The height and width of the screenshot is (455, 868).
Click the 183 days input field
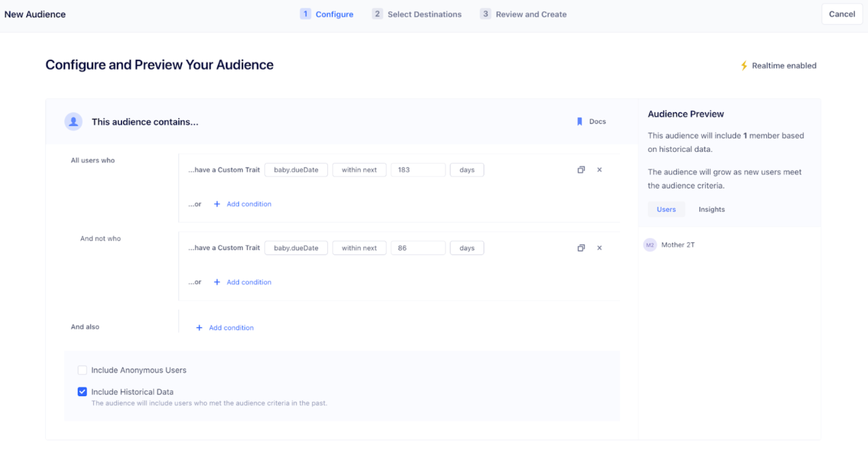[x=417, y=170]
